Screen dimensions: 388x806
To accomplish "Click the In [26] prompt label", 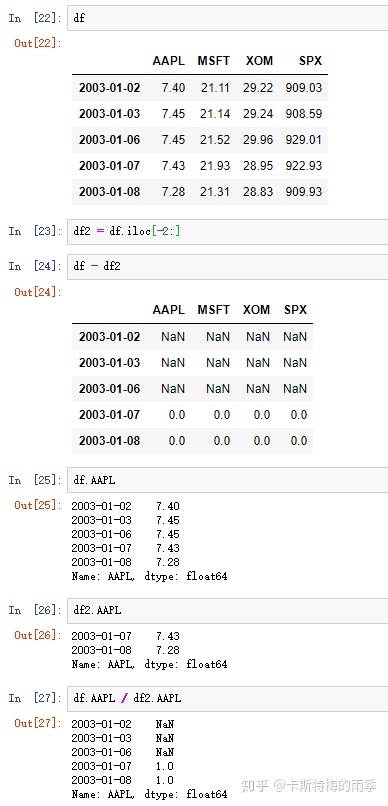I will [x=34, y=610].
